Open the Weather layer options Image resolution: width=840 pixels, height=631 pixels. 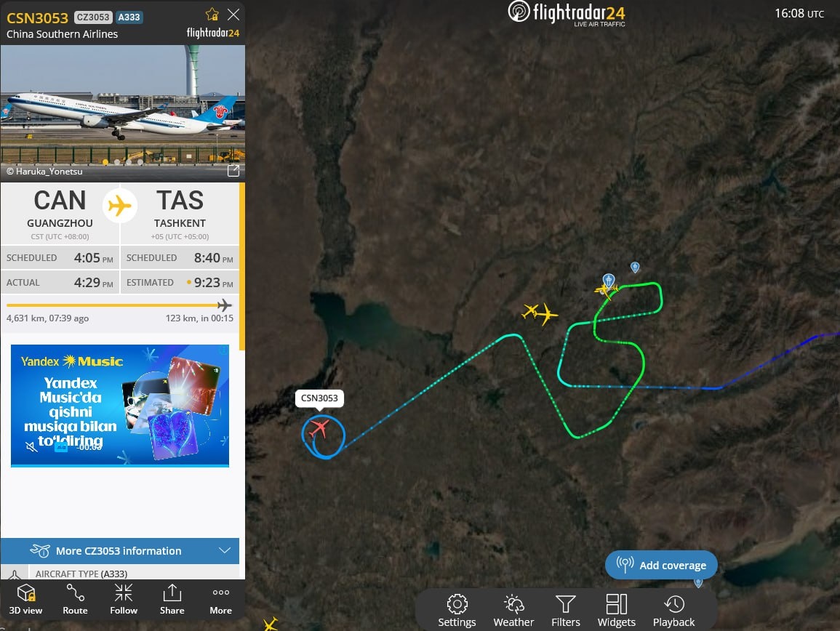pos(513,610)
